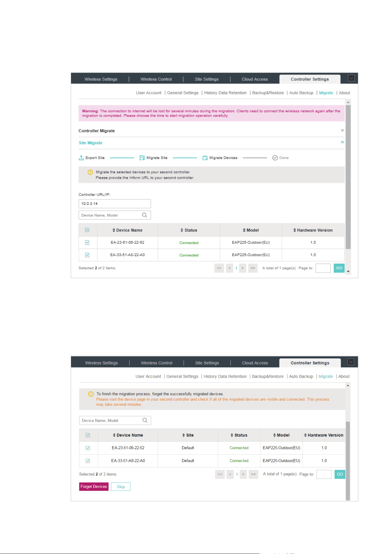
Task: Open User Account submenu in upper panel
Action: (149, 93)
